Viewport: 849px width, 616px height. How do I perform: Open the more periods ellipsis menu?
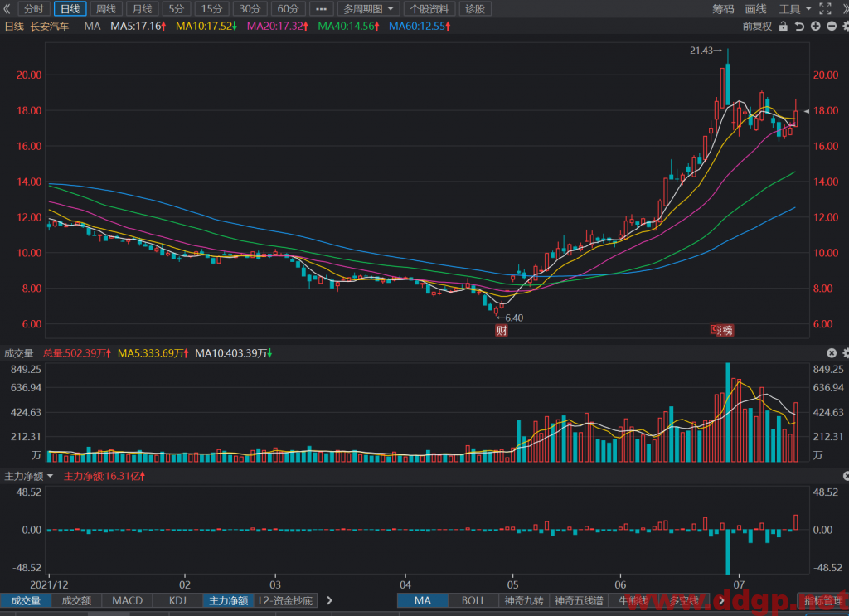click(321, 8)
